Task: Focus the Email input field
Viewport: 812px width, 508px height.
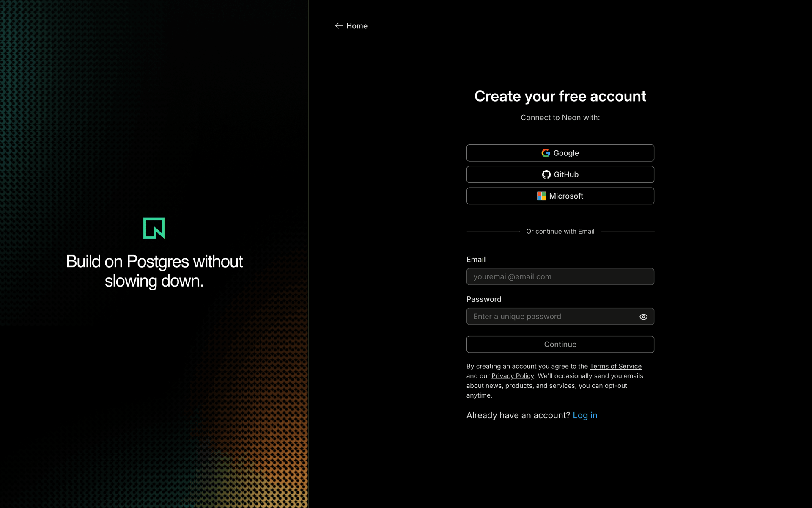Action: pos(560,276)
